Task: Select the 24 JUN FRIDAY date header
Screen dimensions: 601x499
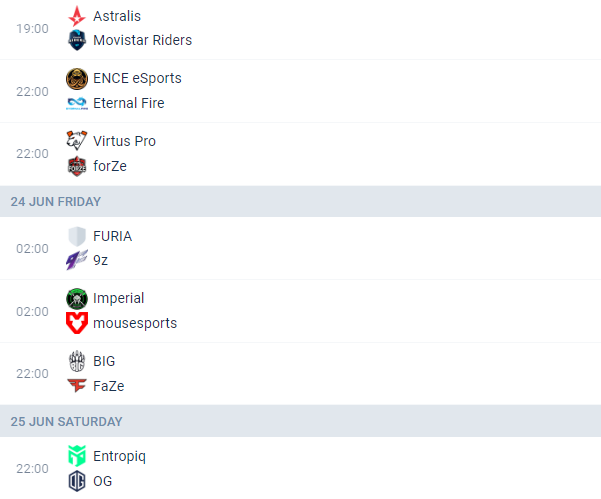Action: tap(300, 202)
